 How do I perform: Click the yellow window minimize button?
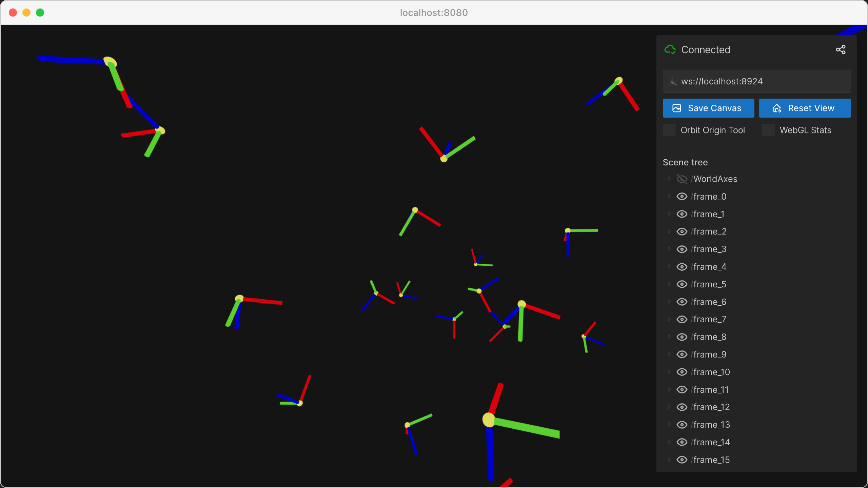pos(26,13)
